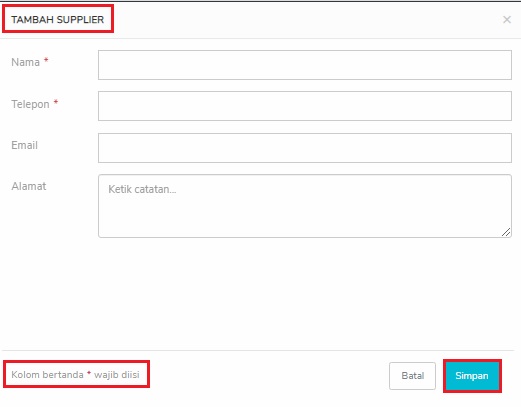Click the red asterisk beside Nama
Viewport: 521px width, 407px height.
(46, 60)
